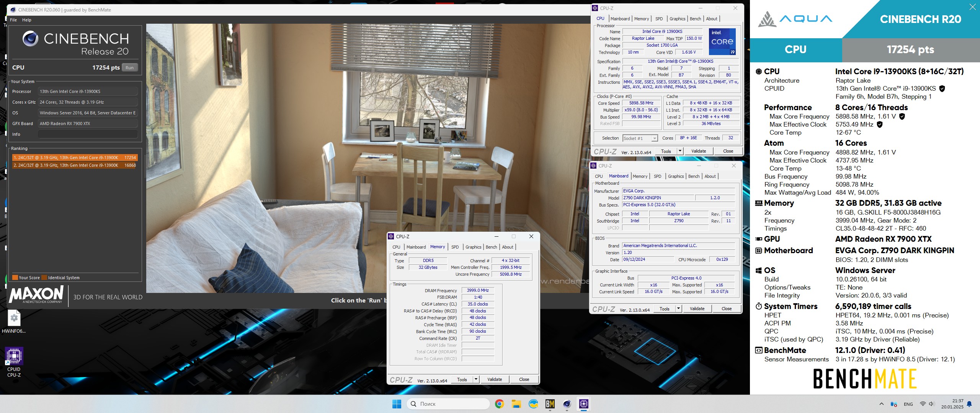The width and height of the screenshot is (980, 413).
Task: Click the AQUA logo in BenchMate panel
Action: (795, 19)
